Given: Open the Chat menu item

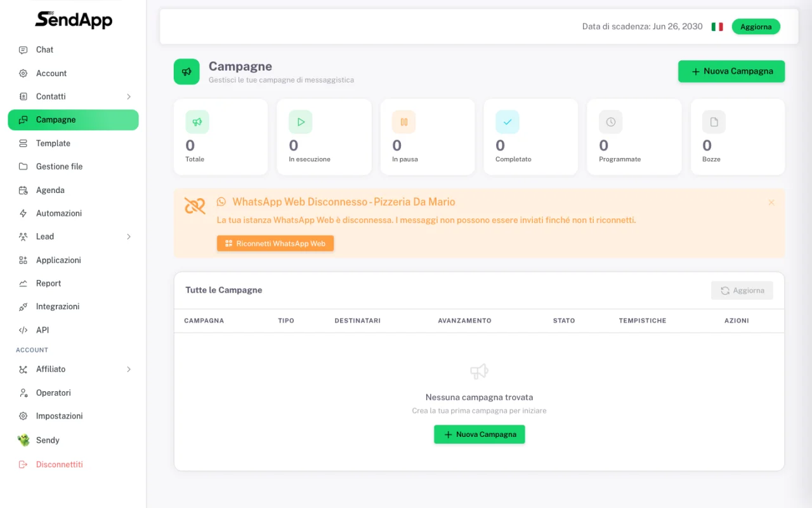Looking at the screenshot, I should pyautogui.click(x=73, y=50).
